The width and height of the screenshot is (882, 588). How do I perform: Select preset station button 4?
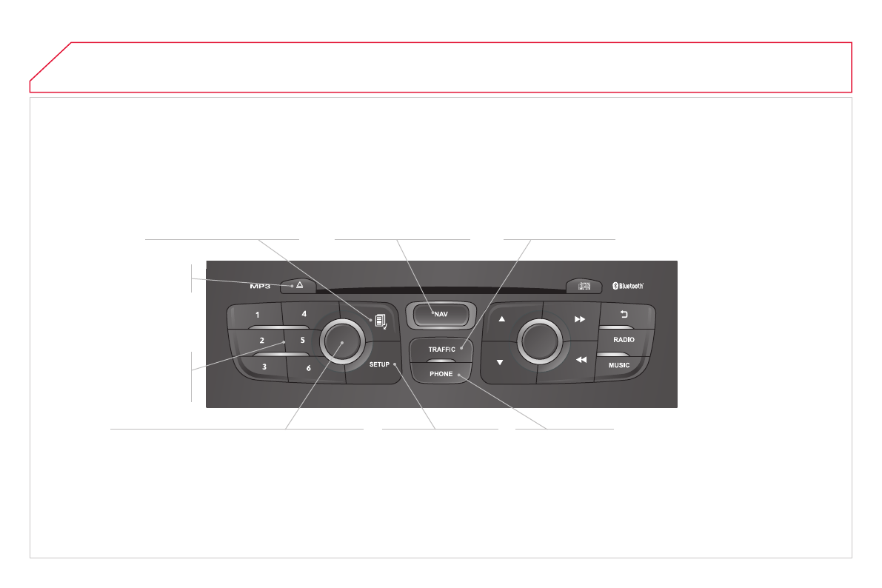[304, 314]
